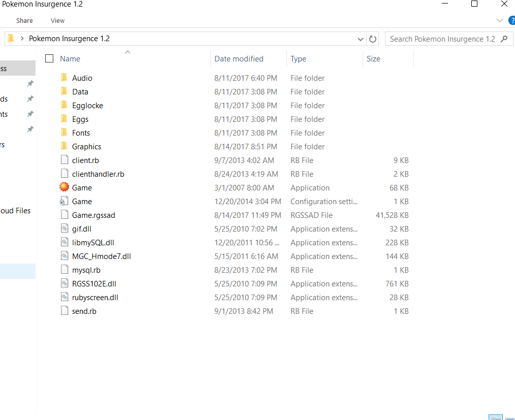The width and height of the screenshot is (515, 420).
Task: Click the RGSS102E.dll file icon
Action: (65, 283)
